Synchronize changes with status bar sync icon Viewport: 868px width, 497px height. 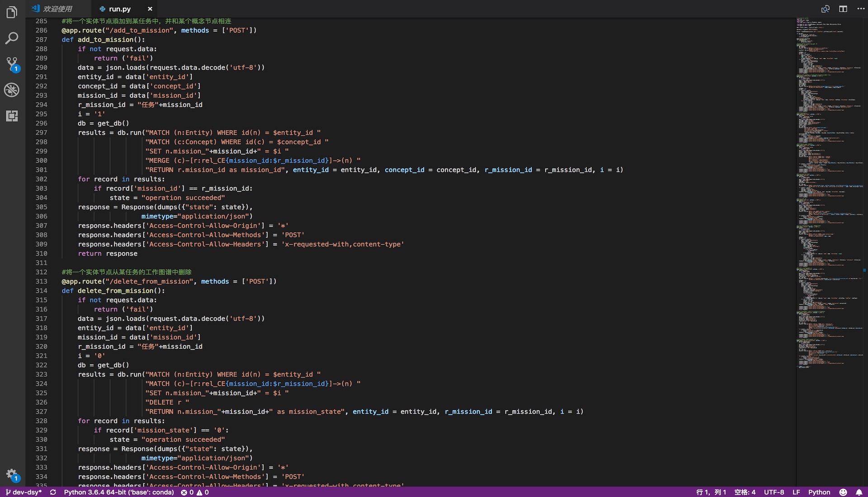53,492
